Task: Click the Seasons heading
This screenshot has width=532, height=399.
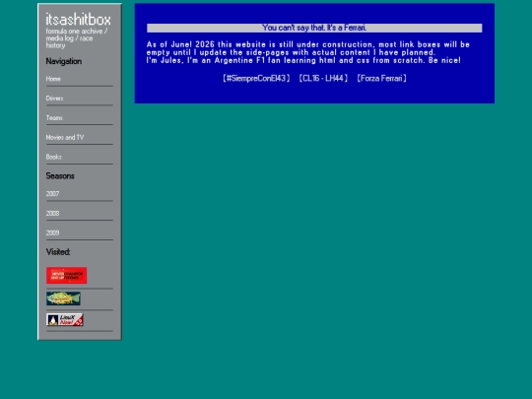Action: 60,175
